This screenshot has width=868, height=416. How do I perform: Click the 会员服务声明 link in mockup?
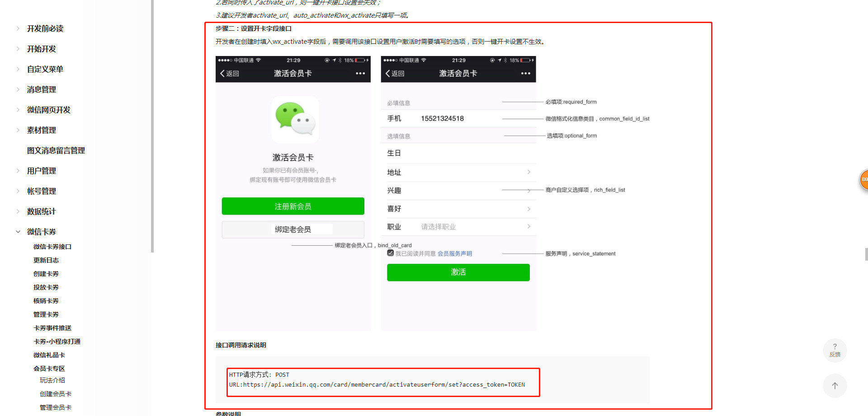(x=455, y=254)
